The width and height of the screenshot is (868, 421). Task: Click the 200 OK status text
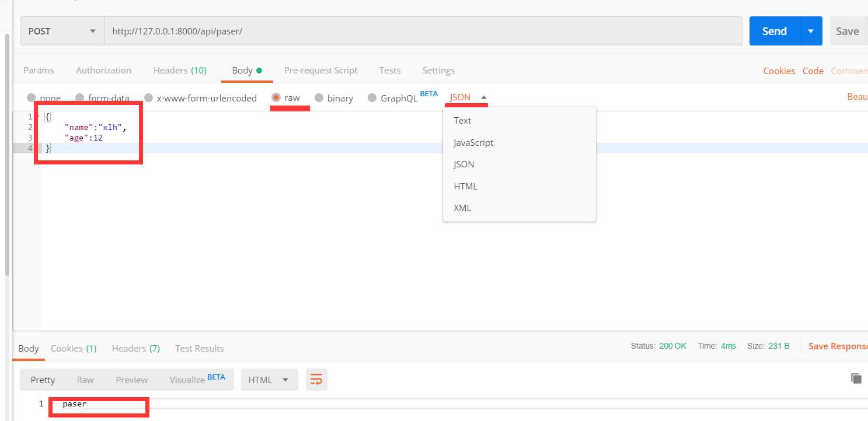click(x=672, y=346)
